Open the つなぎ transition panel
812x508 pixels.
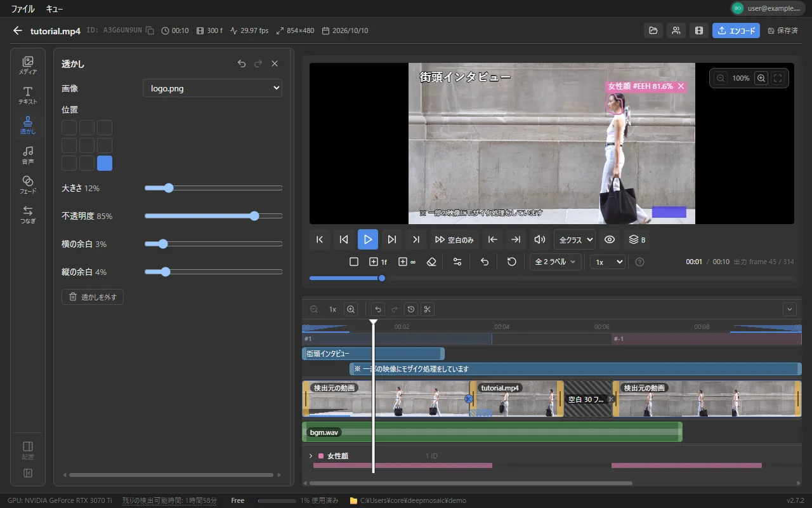(28, 215)
